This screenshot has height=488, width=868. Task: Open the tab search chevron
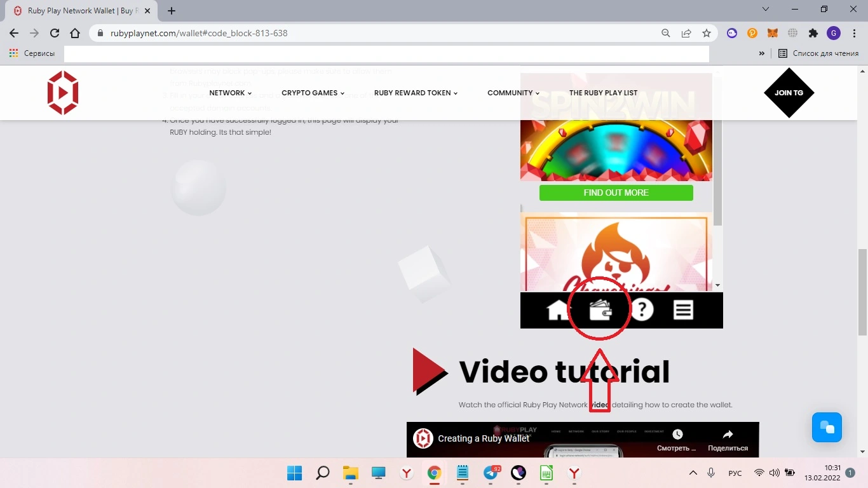click(766, 10)
